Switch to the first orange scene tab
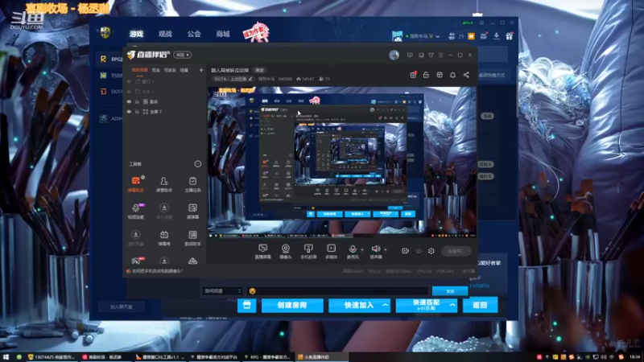This screenshot has width=644, height=362. click(x=139, y=70)
